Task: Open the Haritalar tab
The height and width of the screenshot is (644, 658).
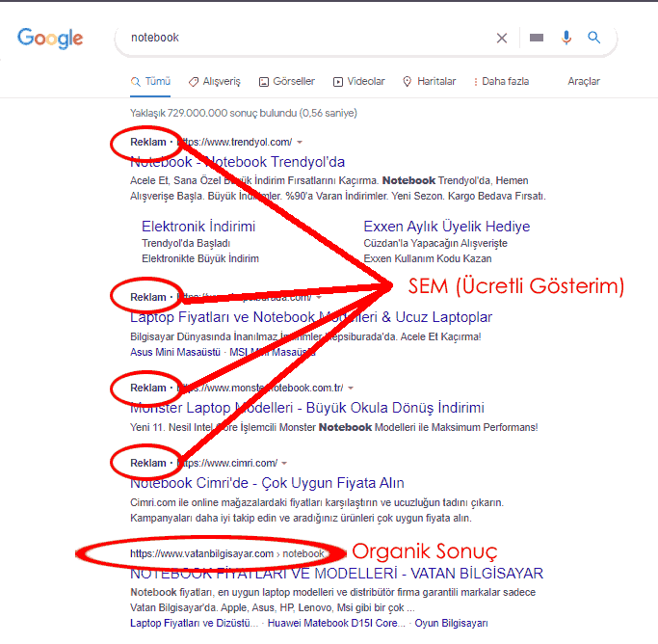Action: click(429, 81)
